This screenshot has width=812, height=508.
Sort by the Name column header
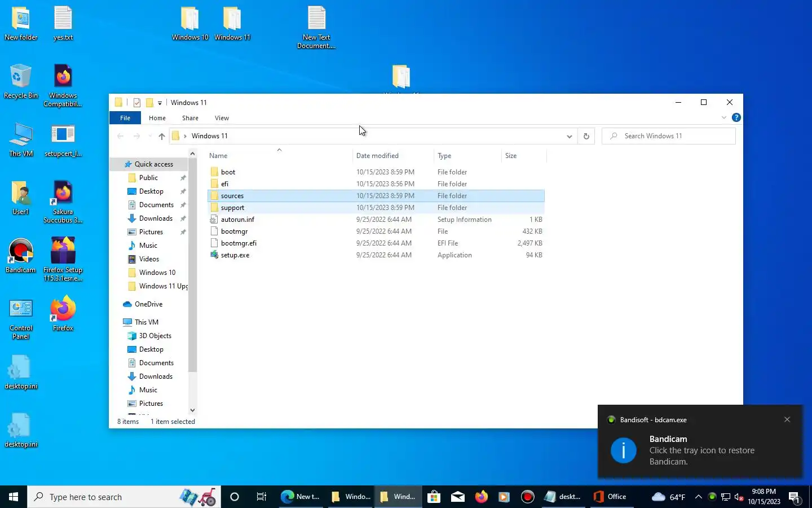click(x=280, y=156)
